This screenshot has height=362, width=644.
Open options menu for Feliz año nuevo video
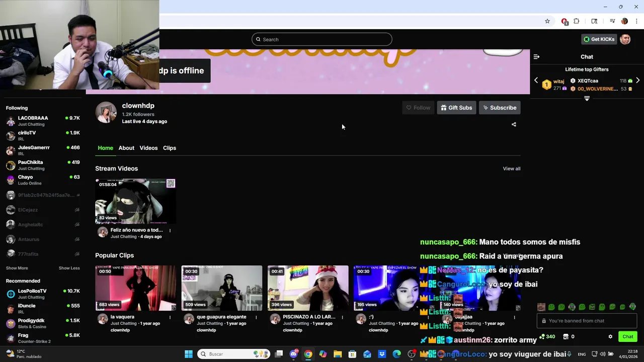(x=170, y=231)
